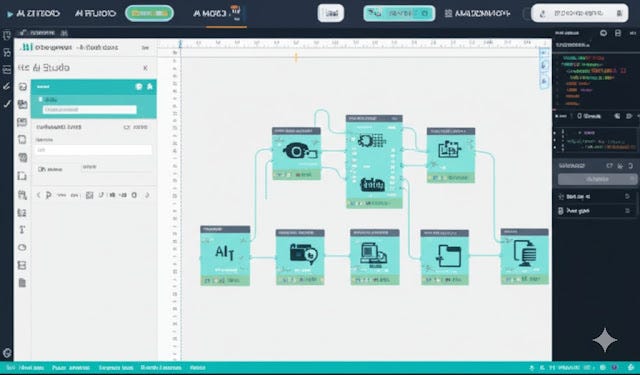Click inside the search field in the top bar
The height and width of the screenshot is (375, 640).
tap(580, 13)
